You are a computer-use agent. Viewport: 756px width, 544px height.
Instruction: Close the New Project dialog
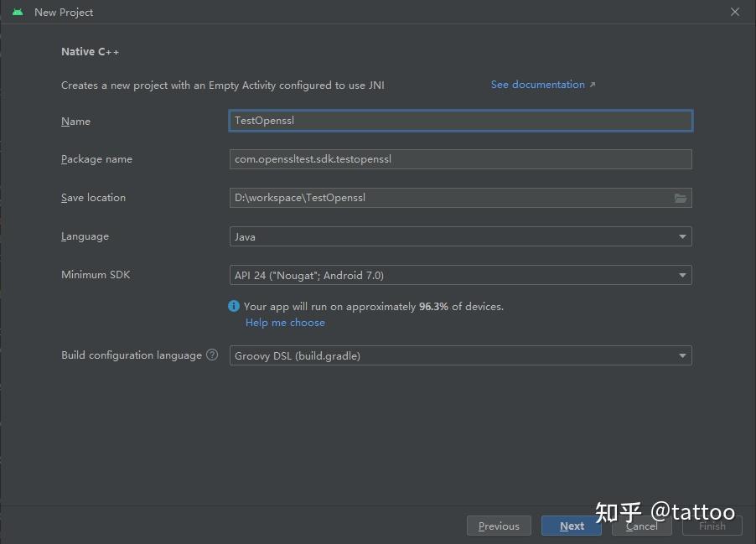click(x=735, y=13)
